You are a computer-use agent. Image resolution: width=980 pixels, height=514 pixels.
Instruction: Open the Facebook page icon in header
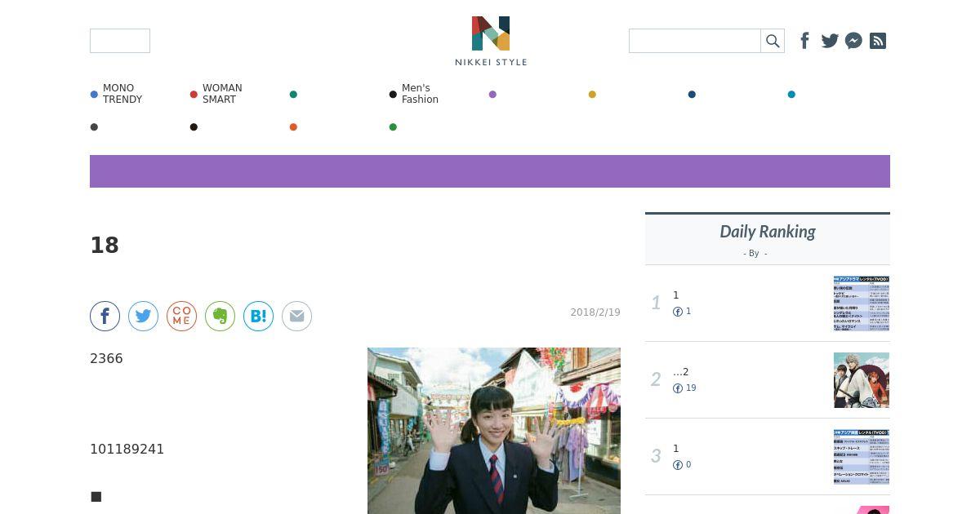tap(804, 41)
